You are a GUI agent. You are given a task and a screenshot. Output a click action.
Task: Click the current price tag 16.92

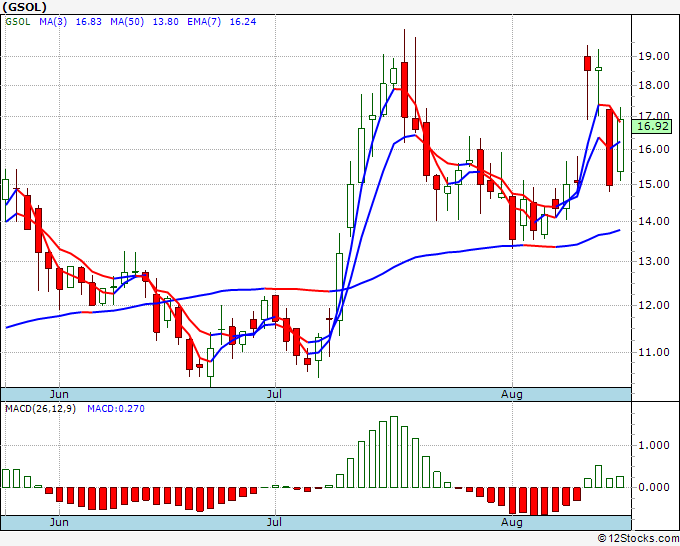point(651,126)
